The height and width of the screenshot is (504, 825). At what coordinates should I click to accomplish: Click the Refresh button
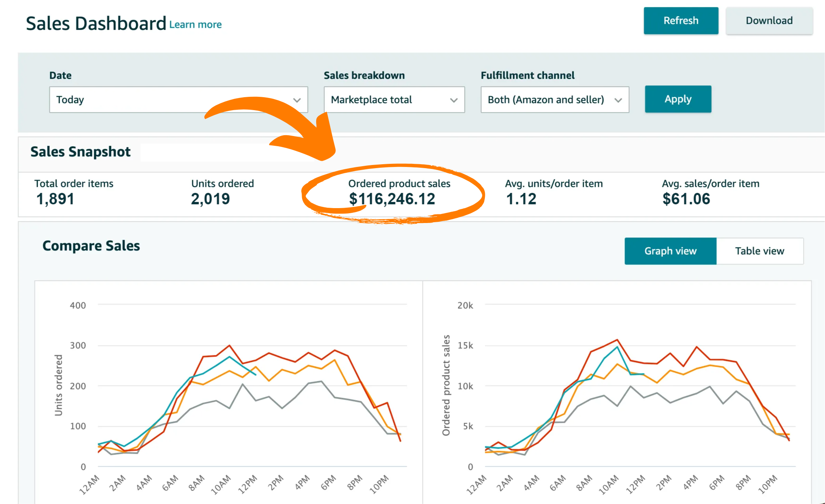tap(681, 21)
